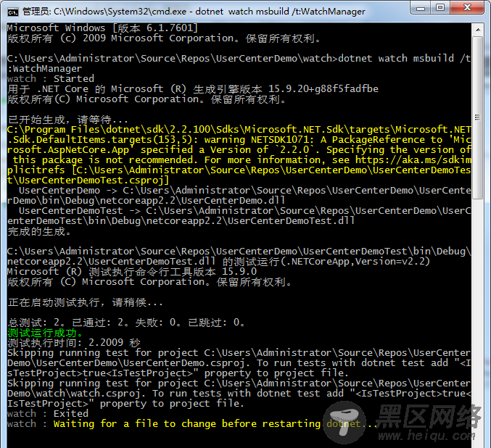Click the green '测试运行成功。' message
The width and height of the screenshot is (491, 448).
point(45,333)
